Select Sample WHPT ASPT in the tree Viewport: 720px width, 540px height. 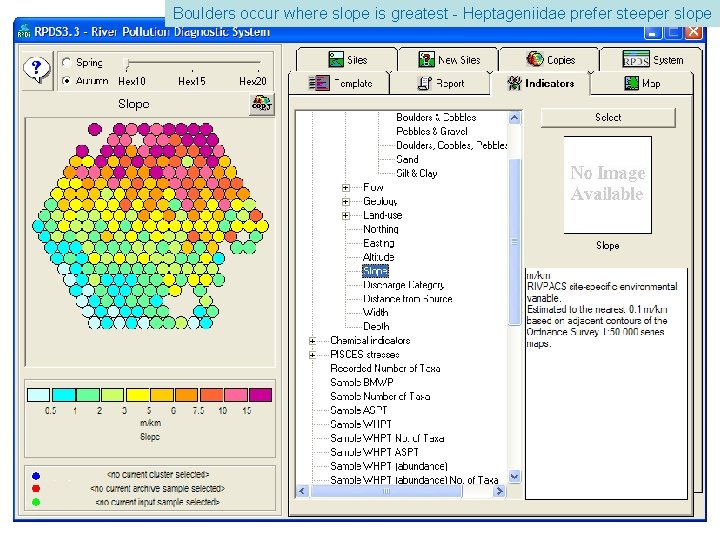click(x=374, y=452)
